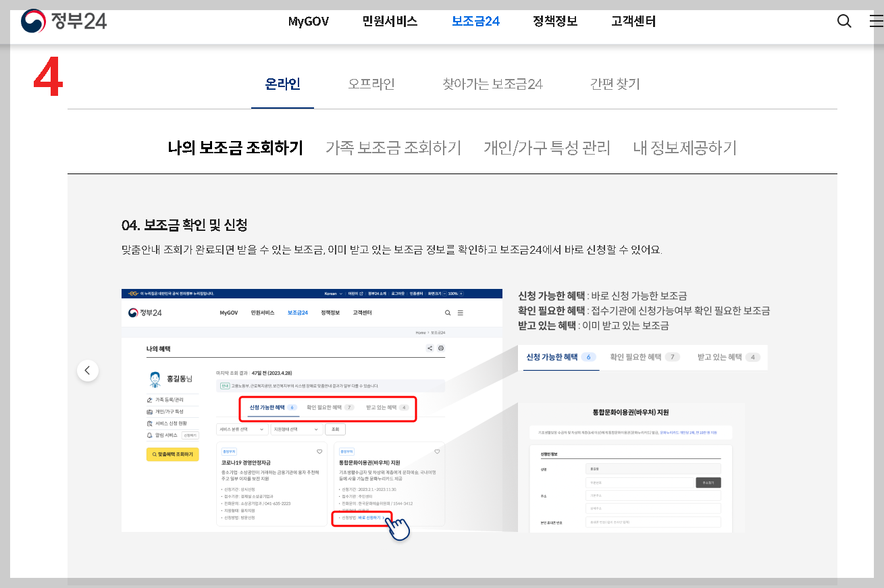Click the description line 받고 있는 혜택 : 이미 받고 있는 보조금
This screenshot has height=588, width=884.
(594, 325)
